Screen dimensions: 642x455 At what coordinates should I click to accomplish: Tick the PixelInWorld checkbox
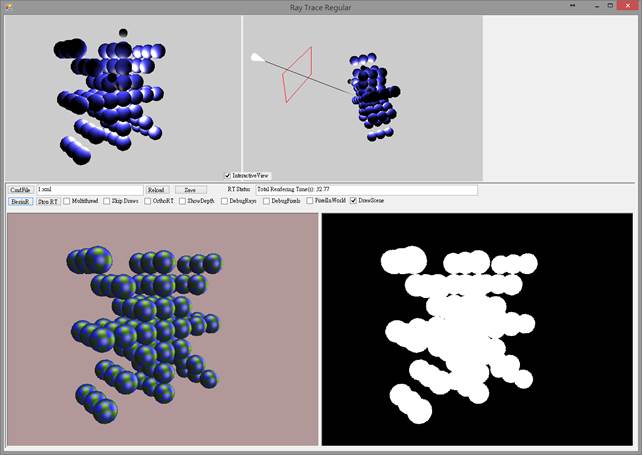(x=310, y=201)
